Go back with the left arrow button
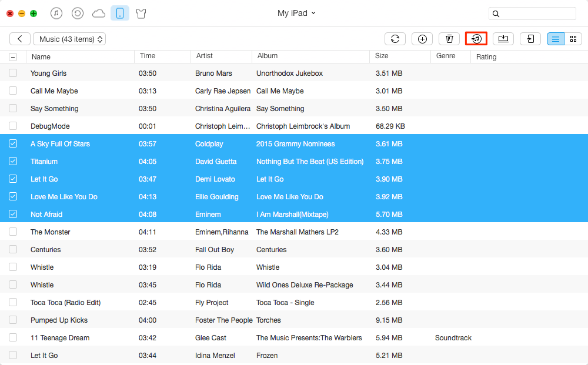This screenshot has height=365, width=588. tap(20, 39)
